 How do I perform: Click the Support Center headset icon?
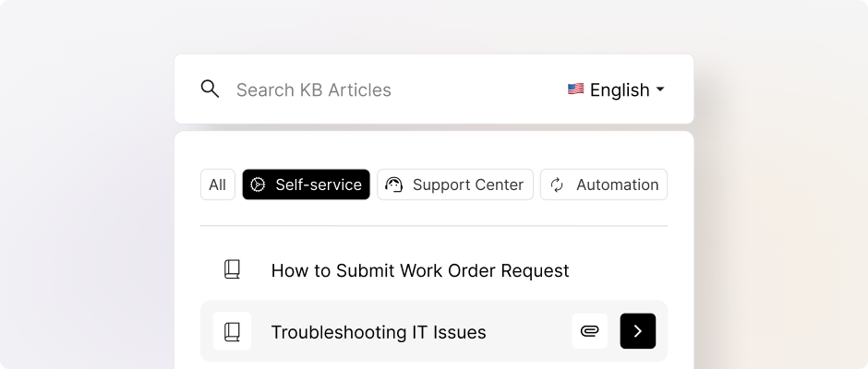[x=394, y=184]
